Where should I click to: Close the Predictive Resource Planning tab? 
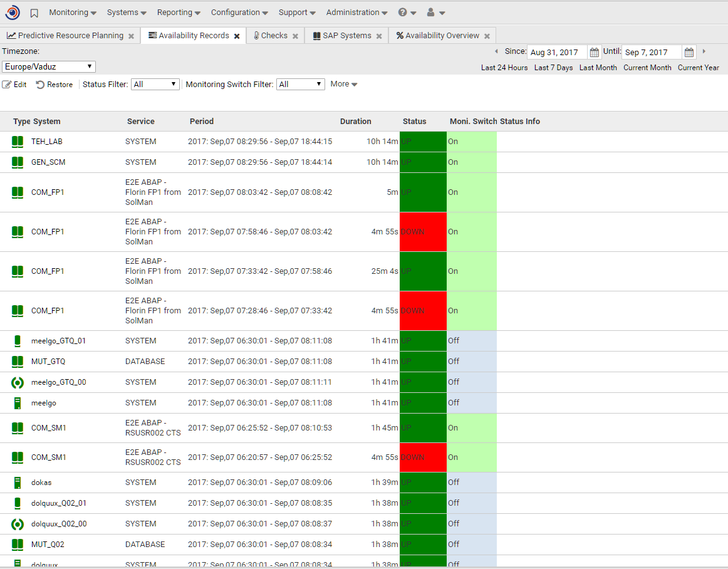click(131, 36)
